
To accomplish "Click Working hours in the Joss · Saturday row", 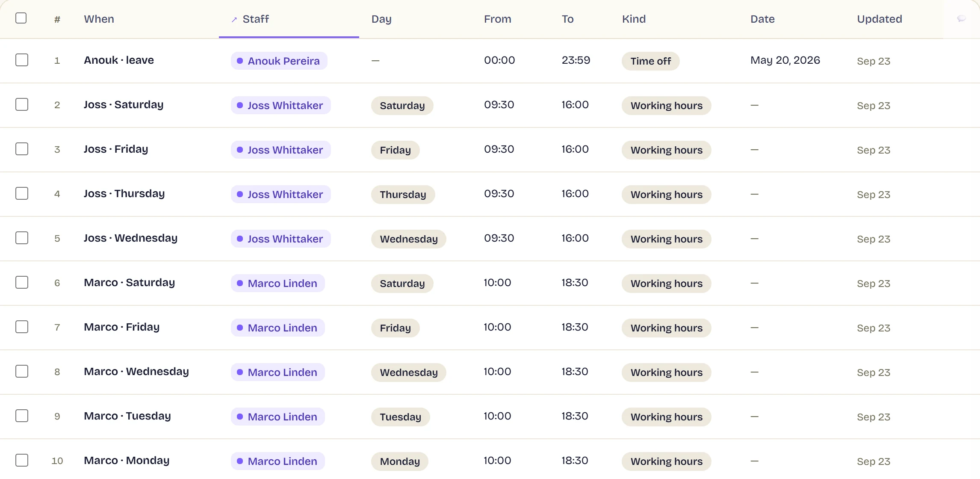I will [666, 106].
